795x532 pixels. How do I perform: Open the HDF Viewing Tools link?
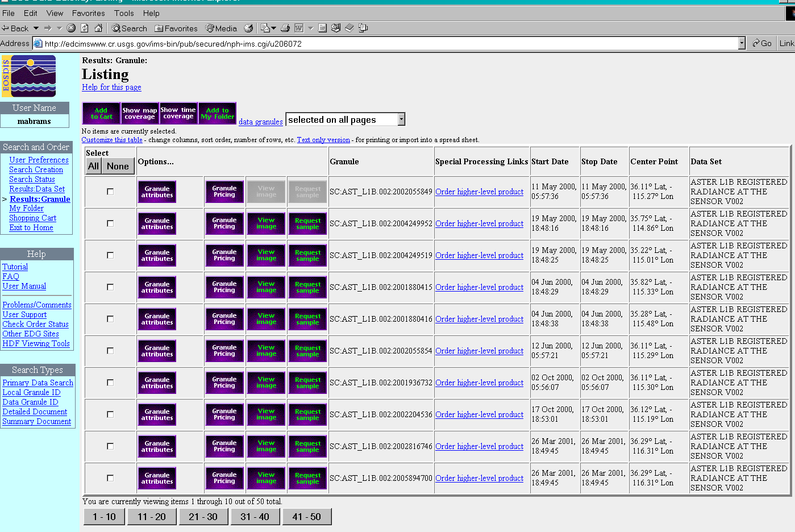point(36,343)
